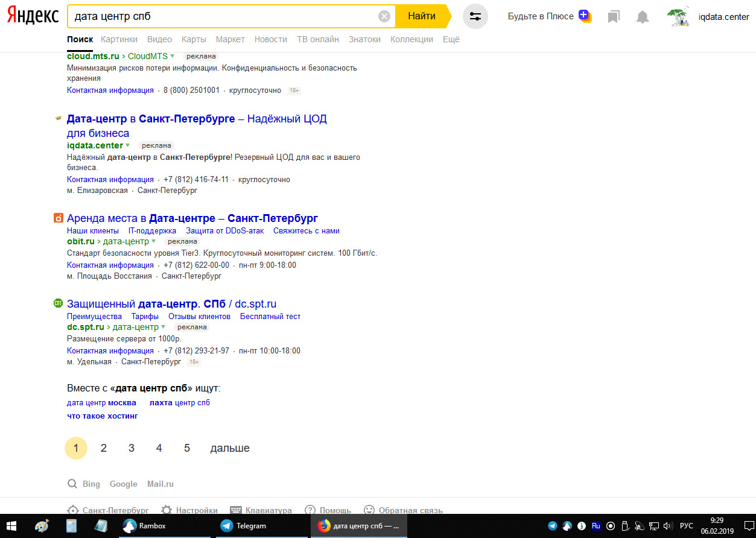756x538 pixels.
Task: Search same query on Mail.ru
Action: tap(160, 484)
